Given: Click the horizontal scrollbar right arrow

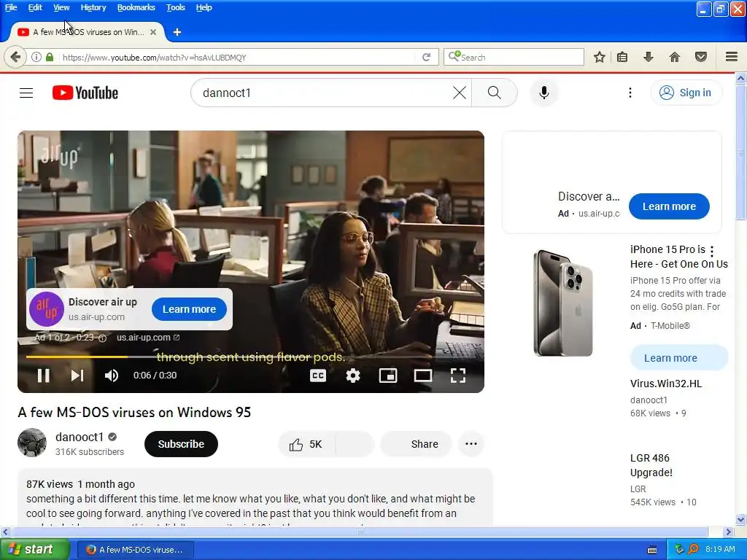Looking at the screenshot, I should click(x=728, y=532).
